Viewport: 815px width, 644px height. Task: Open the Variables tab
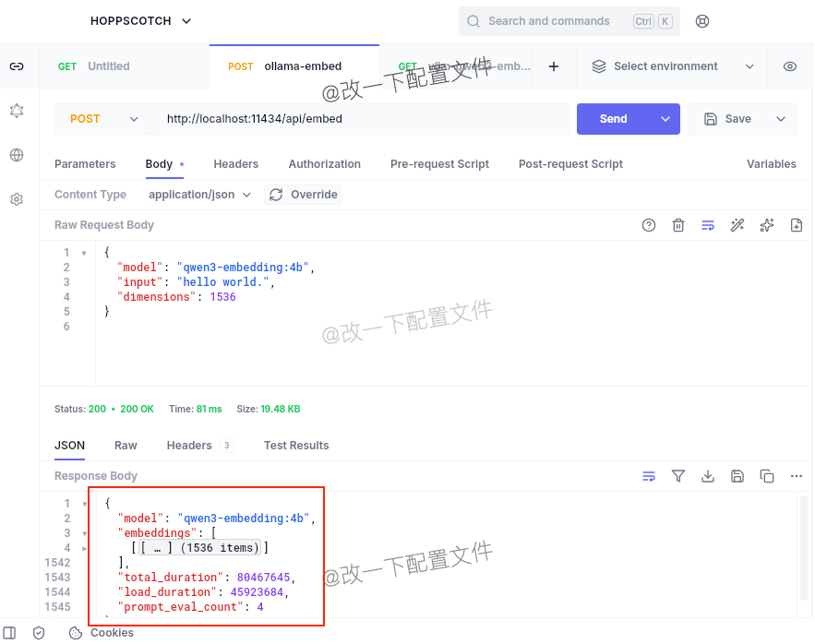(772, 164)
